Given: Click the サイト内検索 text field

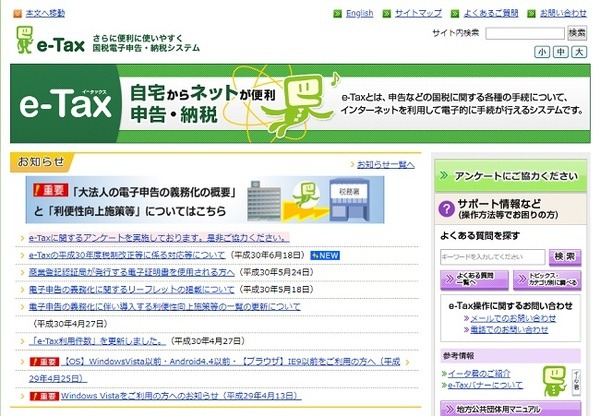Looking at the screenshot, I should click(525, 33).
